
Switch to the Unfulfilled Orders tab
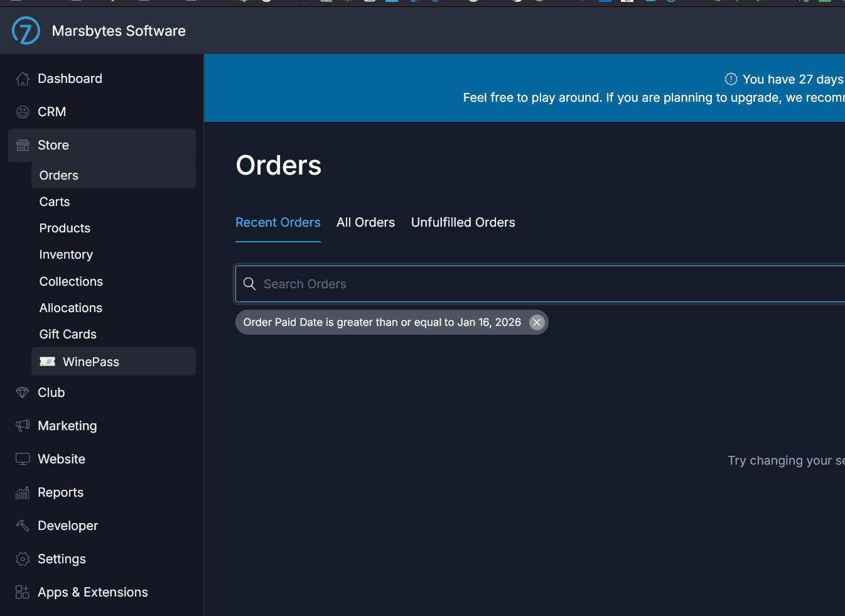tap(463, 222)
